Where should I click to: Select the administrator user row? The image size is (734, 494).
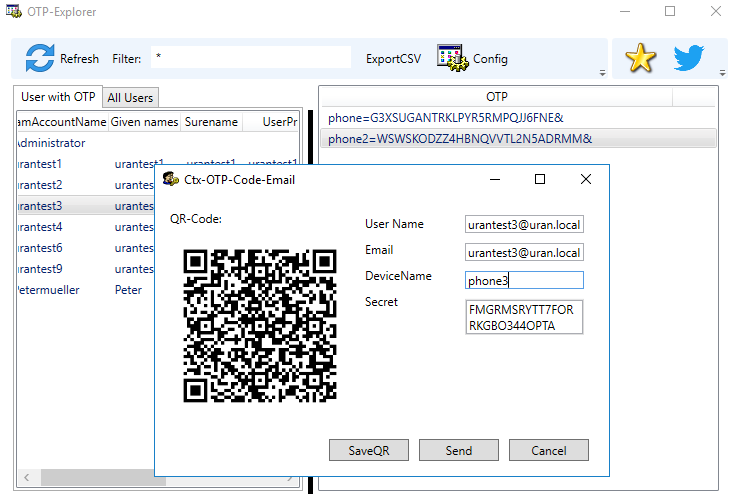pyautogui.click(x=157, y=143)
